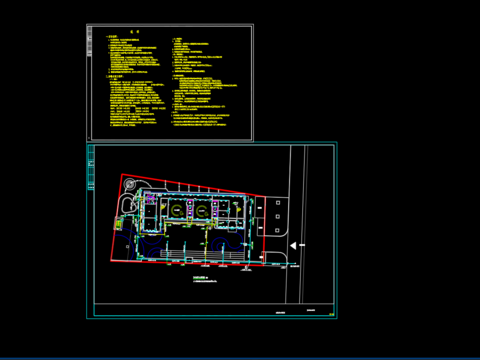This screenshot has width=480, height=360.
Task: Select the small white dash beside the arrow
Action: click(302, 245)
